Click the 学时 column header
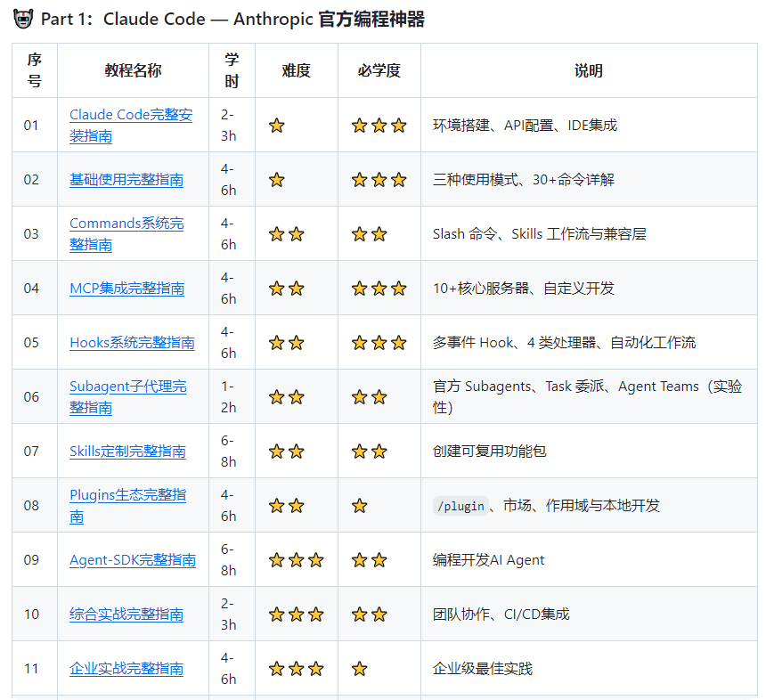Viewport: 766px width, 700px height. 232,70
